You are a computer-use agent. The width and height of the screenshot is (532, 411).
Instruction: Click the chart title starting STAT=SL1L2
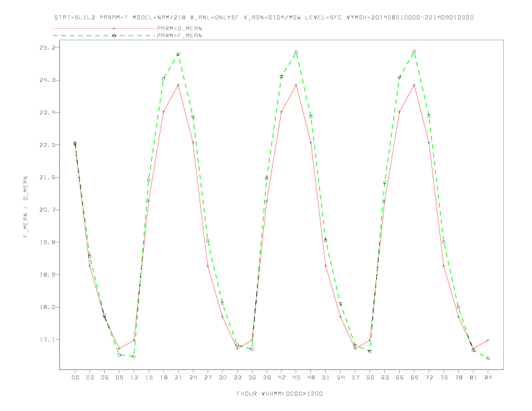[264, 17]
